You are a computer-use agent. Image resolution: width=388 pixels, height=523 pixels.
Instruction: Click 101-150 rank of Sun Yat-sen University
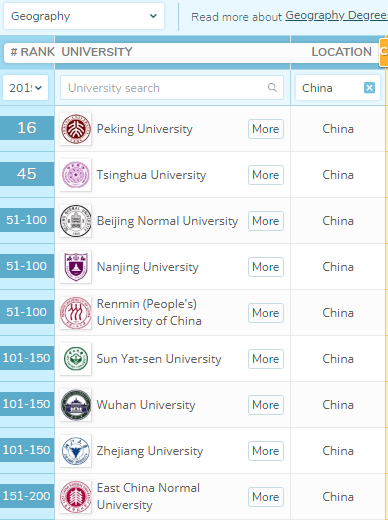[27, 358]
